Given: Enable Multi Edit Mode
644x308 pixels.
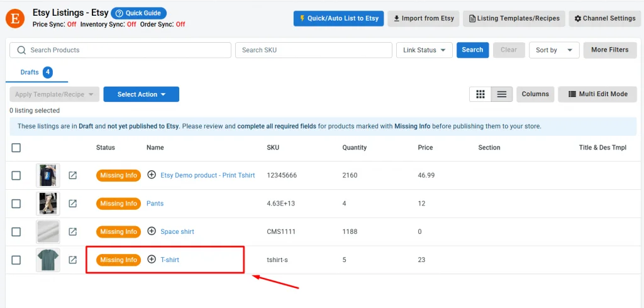Looking at the screenshot, I should tap(597, 94).
